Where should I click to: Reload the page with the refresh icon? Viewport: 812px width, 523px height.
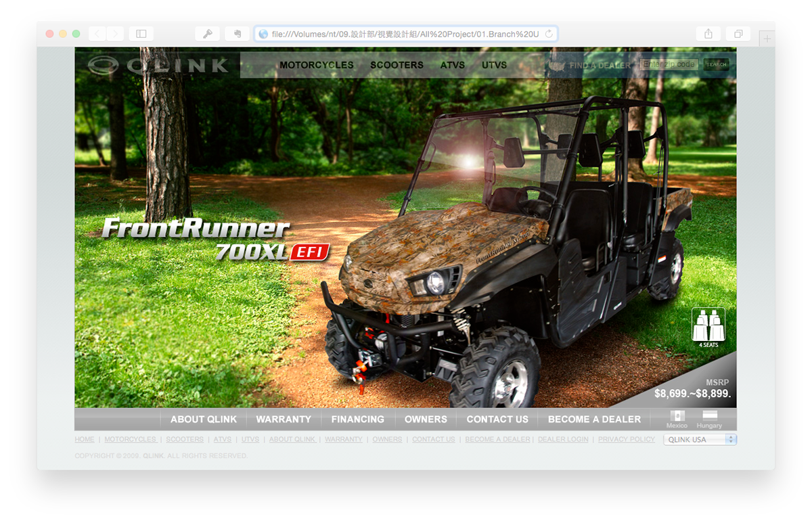pos(549,34)
